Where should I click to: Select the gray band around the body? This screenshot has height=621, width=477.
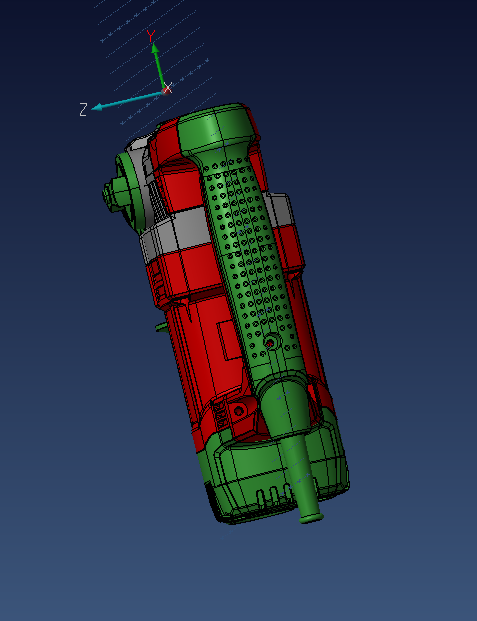click(x=176, y=235)
